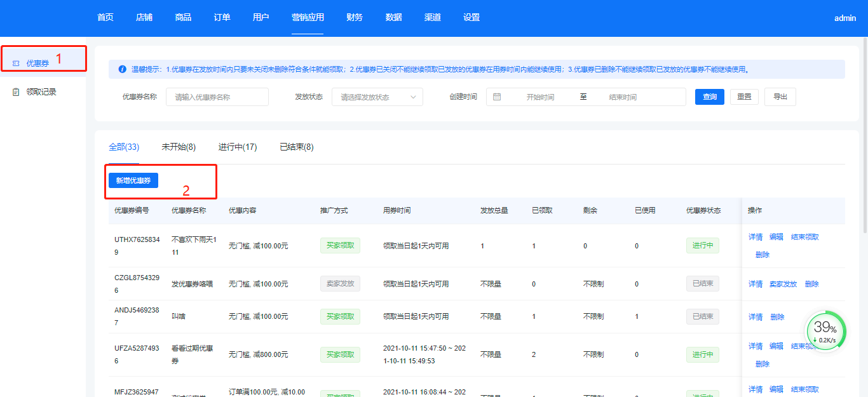This screenshot has width=868, height=397.
Task: Open the 开始时间 date picker
Action: pyautogui.click(x=539, y=97)
